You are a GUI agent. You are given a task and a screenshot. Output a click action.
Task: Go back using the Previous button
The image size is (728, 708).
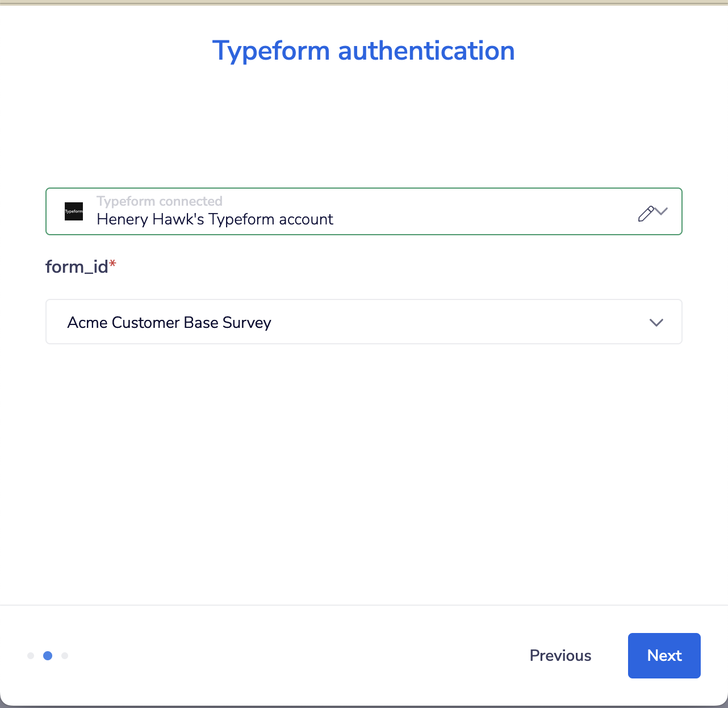560,656
